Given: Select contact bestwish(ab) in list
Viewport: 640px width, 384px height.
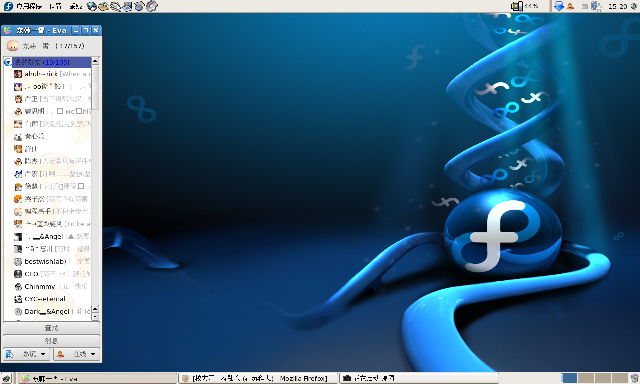Looking at the screenshot, I should (52, 261).
